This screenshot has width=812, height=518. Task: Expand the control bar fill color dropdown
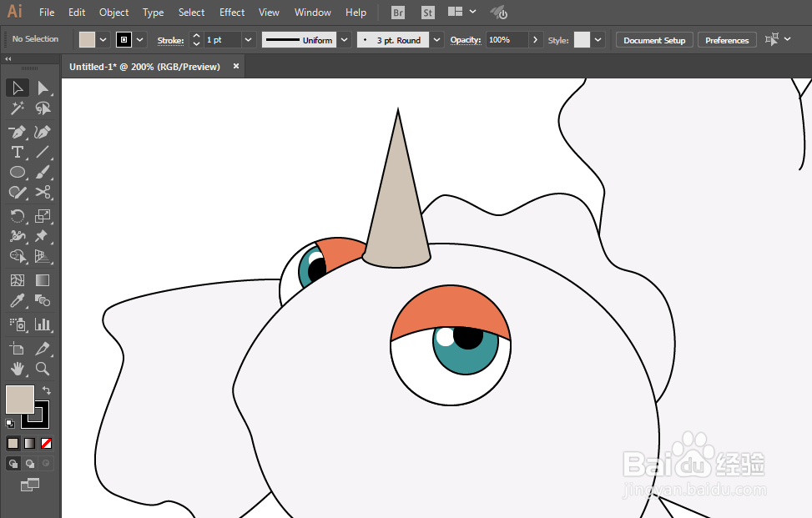pyautogui.click(x=103, y=40)
